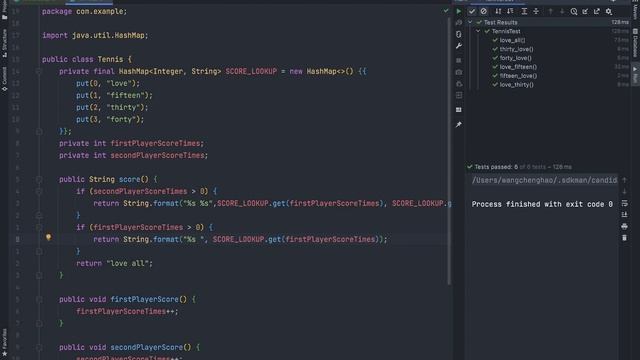Select thirty_love() test result
This screenshot has height=360, width=640.
pos(516,49)
